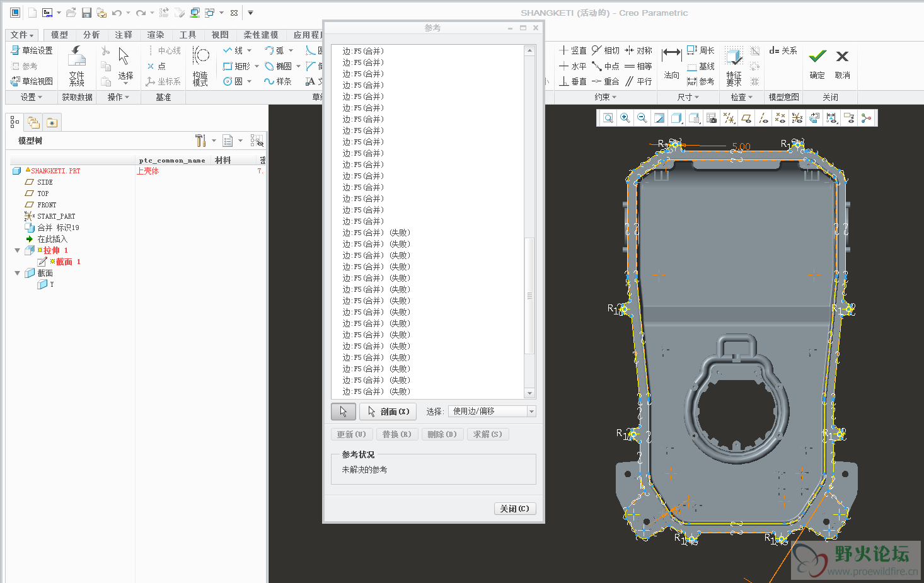Click the Save disk icon in quick access
The image size is (924, 583).
pyautogui.click(x=87, y=13)
